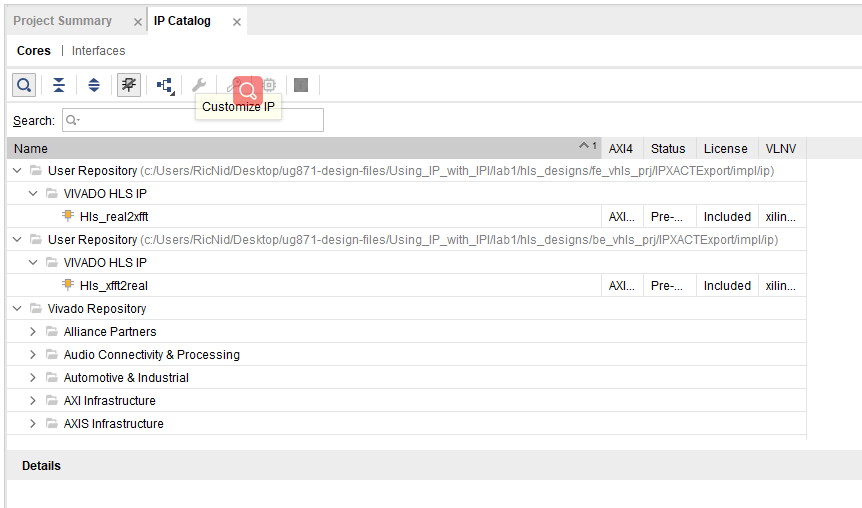Screen dimensions: 862x508
Task: Click the be_vhls_prj User Repository folder icon
Action: coord(36,240)
